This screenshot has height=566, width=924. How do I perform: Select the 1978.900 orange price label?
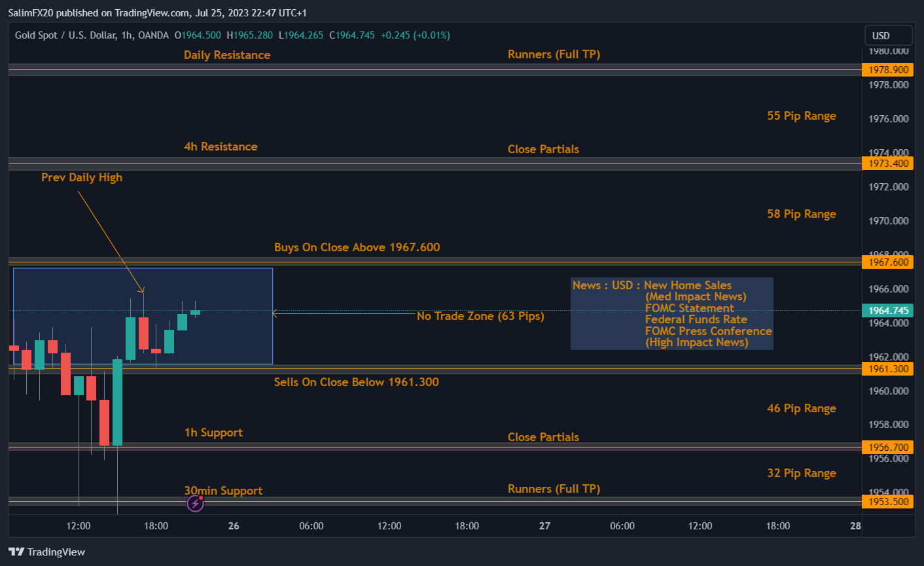(888, 70)
